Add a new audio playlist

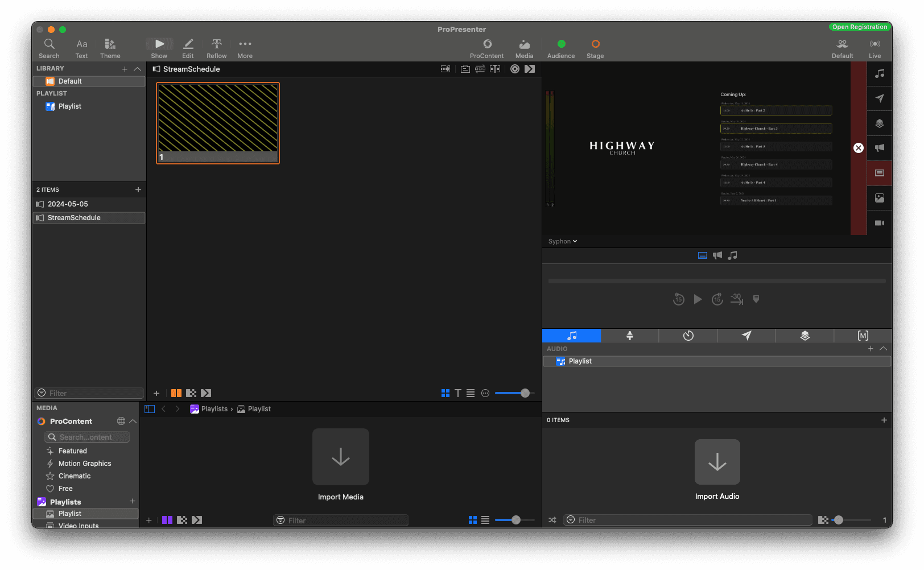[x=871, y=349]
